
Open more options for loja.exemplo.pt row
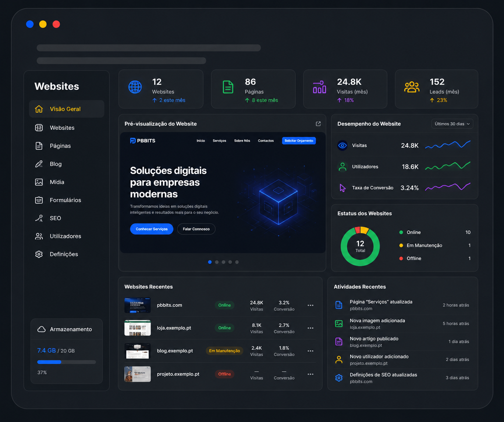click(310, 328)
